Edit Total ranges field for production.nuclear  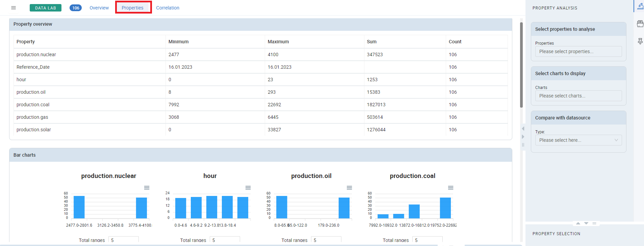[123, 240]
